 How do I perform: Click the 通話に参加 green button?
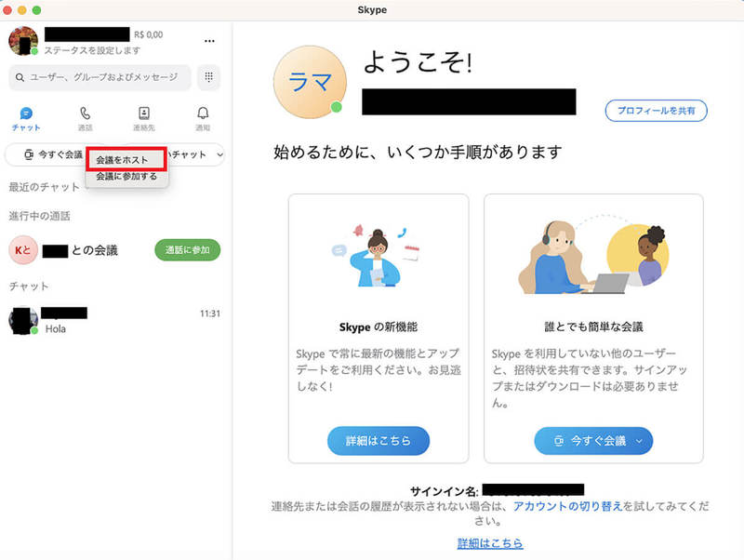pyautogui.click(x=188, y=250)
